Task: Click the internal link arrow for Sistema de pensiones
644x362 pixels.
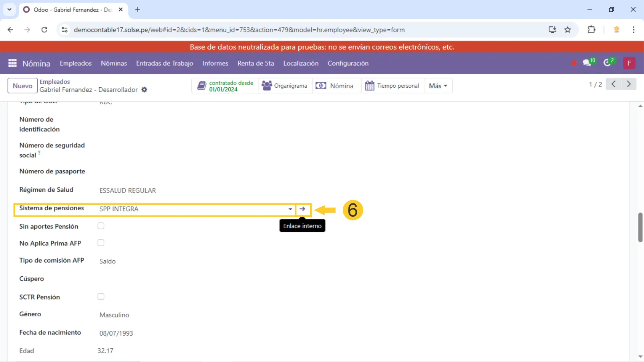Action: point(302,209)
